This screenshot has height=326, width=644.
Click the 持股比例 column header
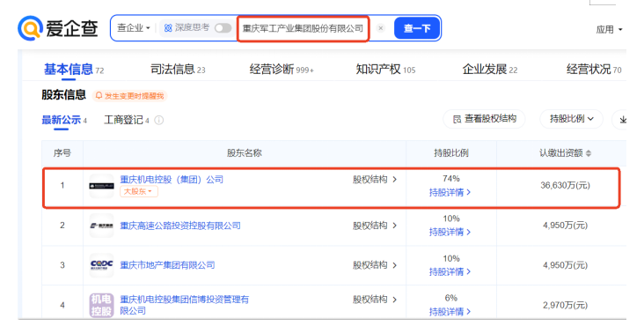[x=451, y=153]
